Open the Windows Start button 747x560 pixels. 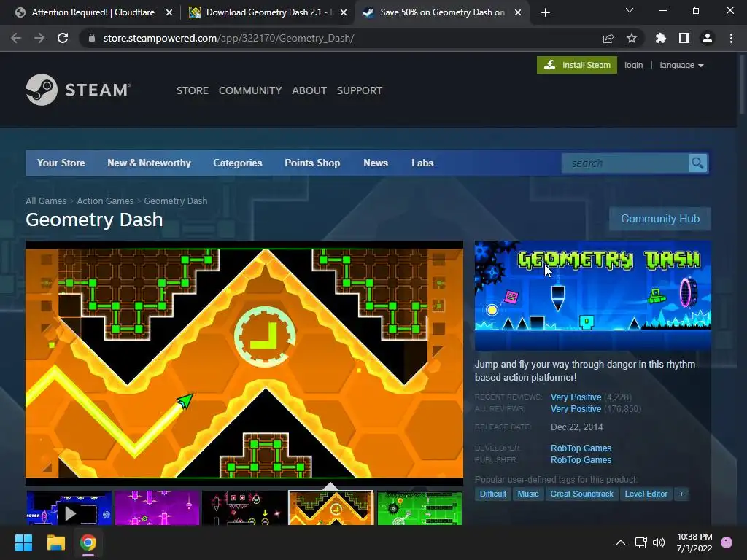coord(23,542)
